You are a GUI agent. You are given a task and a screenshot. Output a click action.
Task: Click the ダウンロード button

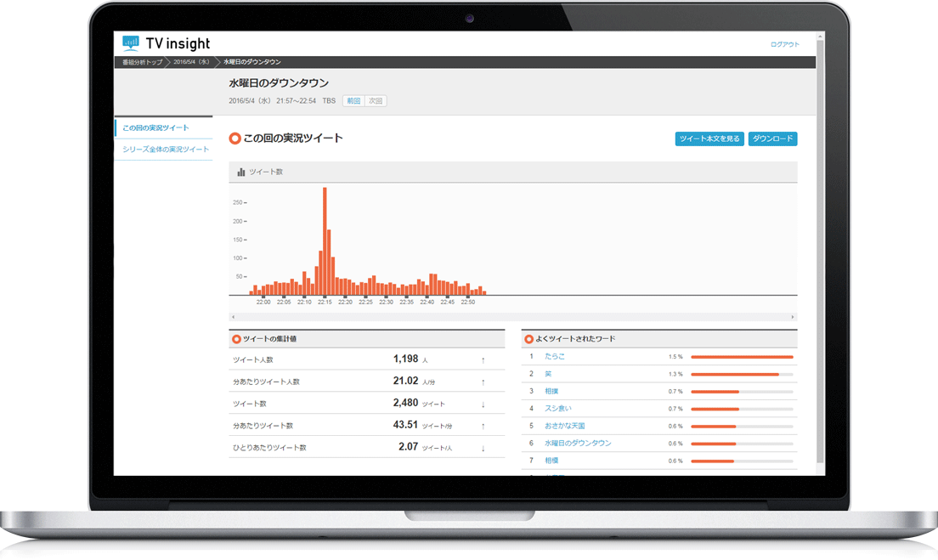(773, 139)
